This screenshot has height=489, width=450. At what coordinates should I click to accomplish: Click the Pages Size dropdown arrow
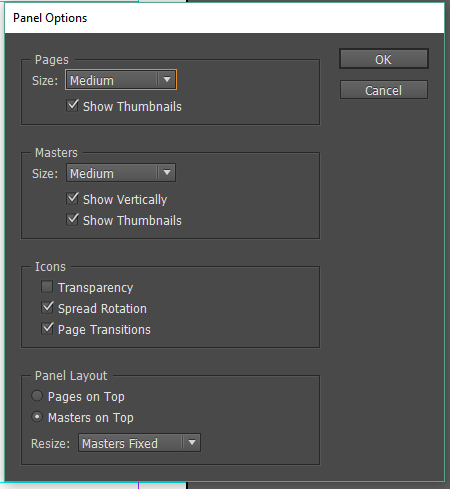tap(167, 80)
